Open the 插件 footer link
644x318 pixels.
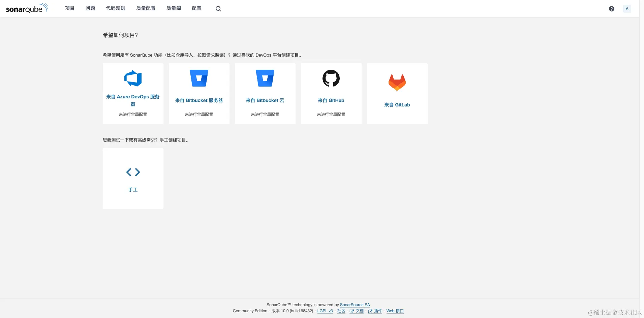375,311
